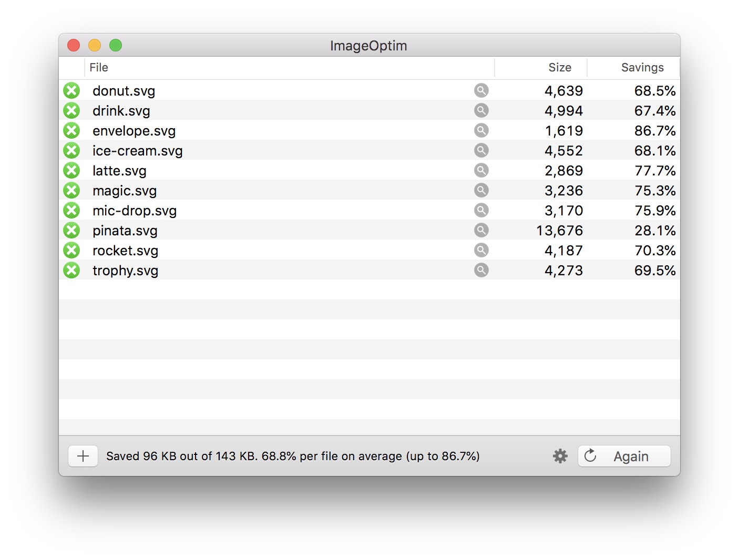Click the green status icon for pinata.svg
Viewport: 739px width, 560px height.
[x=71, y=230]
